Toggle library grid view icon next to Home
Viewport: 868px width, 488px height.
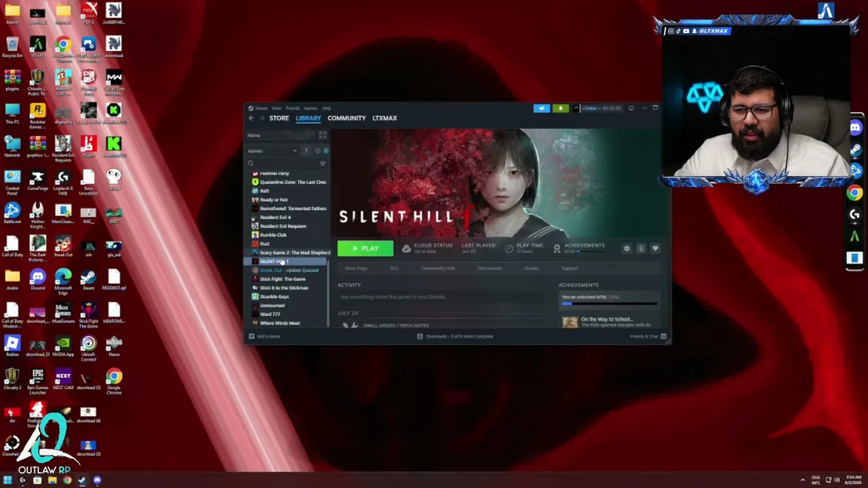(323, 136)
